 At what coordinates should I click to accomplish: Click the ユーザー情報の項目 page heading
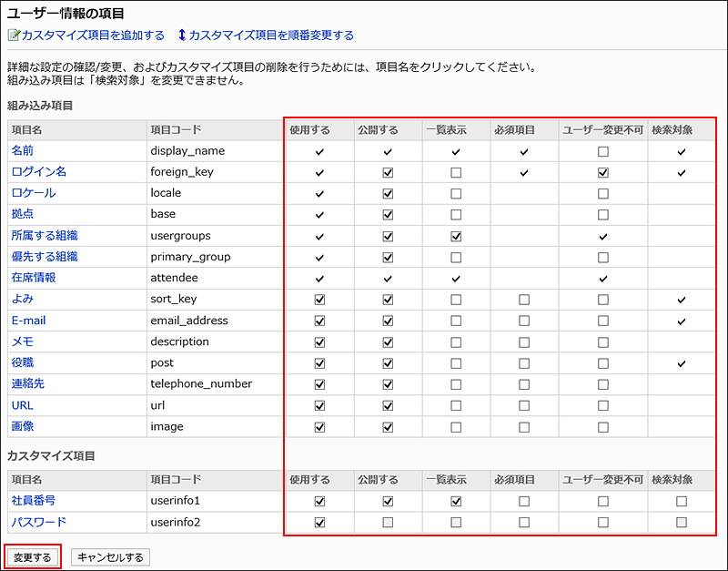[66, 14]
